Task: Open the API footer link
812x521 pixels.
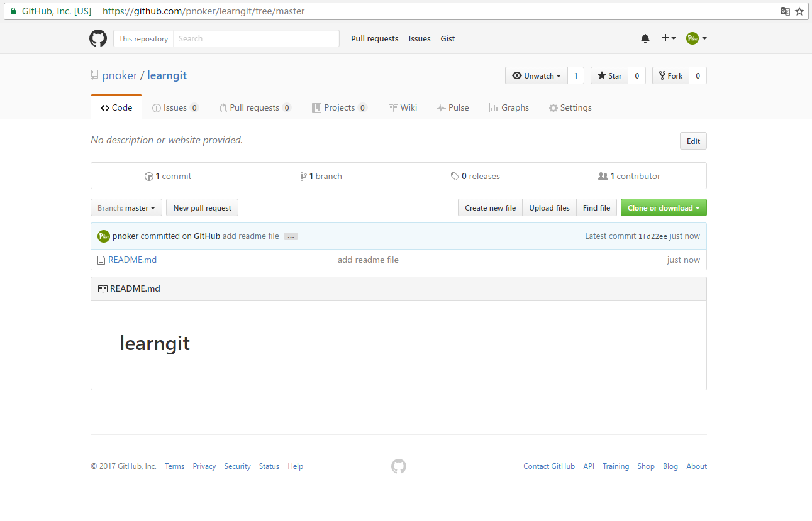Action: pos(589,466)
